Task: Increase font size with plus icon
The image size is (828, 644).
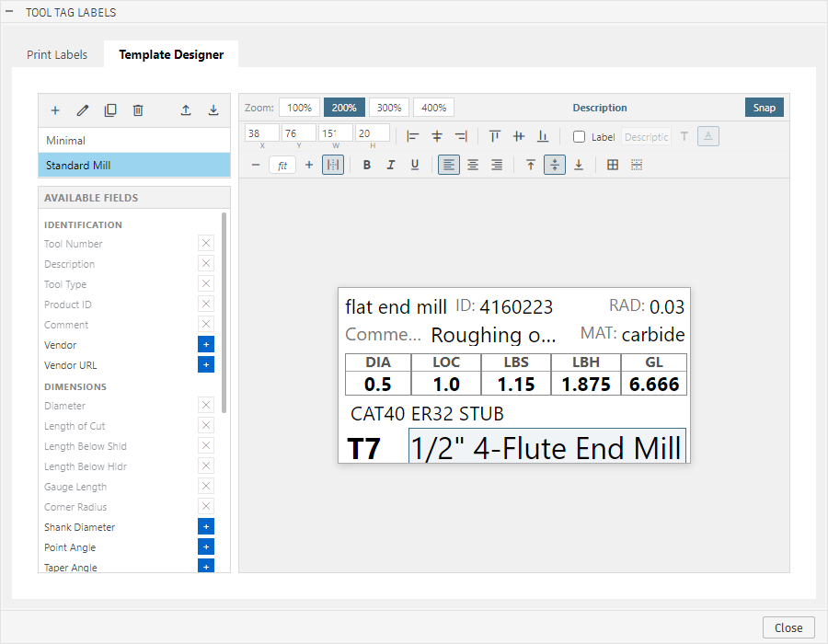Action: click(x=309, y=165)
